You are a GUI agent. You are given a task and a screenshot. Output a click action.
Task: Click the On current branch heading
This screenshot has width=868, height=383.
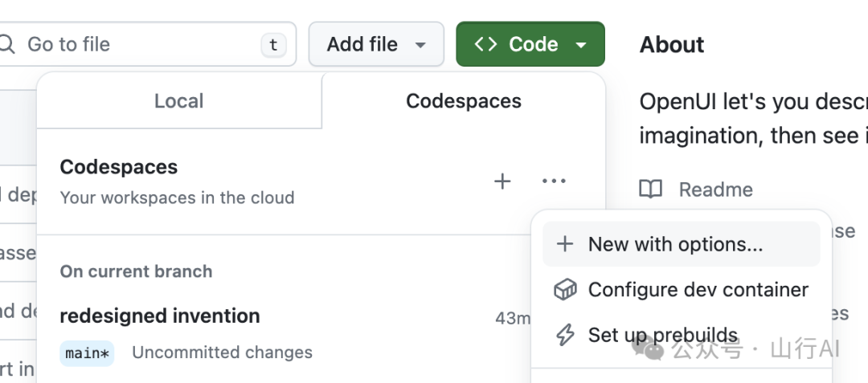pos(136,271)
